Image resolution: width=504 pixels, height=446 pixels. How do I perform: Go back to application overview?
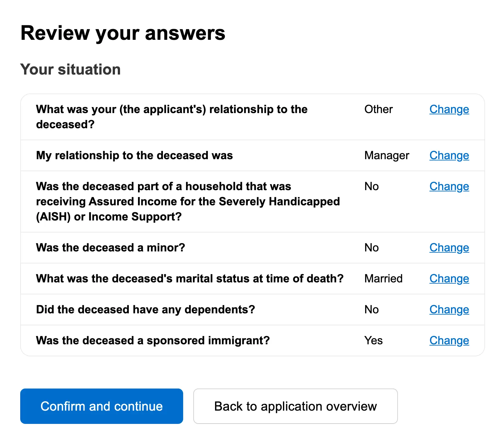tap(295, 406)
